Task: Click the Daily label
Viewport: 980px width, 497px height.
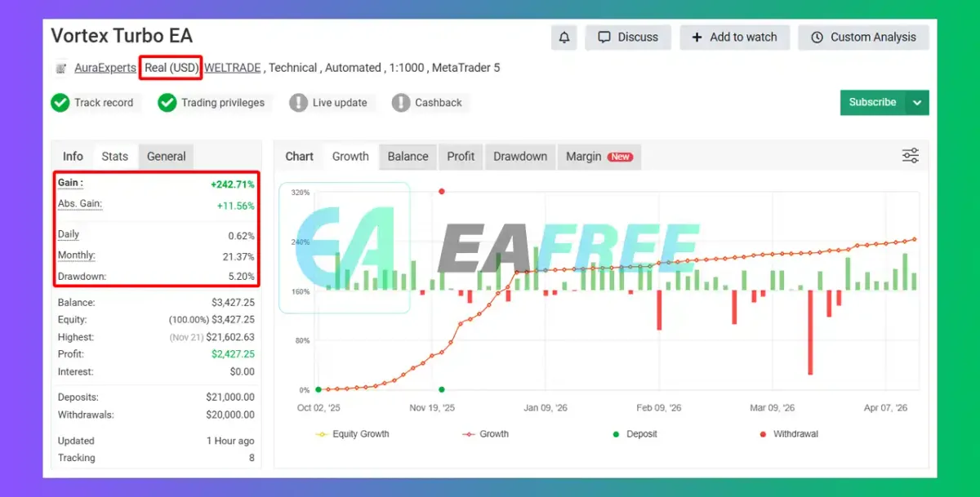Action: pyautogui.click(x=69, y=234)
